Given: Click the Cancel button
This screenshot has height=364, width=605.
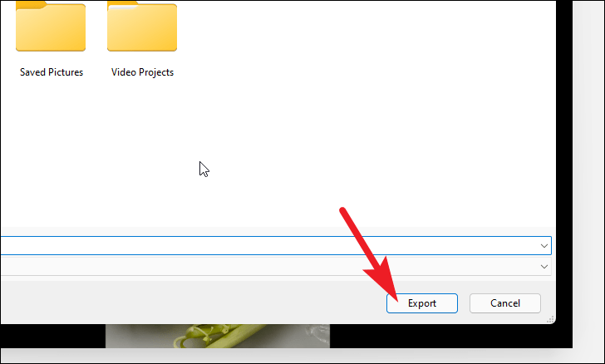Looking at the screenshot, I should [x=505, y=303].
